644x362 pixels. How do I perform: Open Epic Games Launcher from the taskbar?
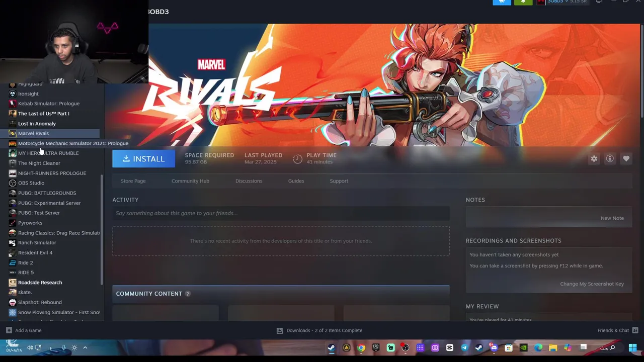(x=376, y=348)
